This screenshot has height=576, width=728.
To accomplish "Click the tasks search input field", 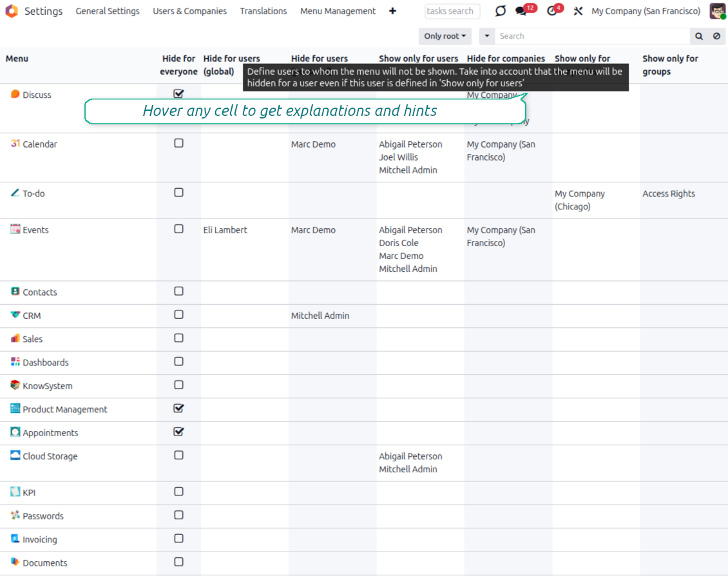I will [x=452, y=11].
